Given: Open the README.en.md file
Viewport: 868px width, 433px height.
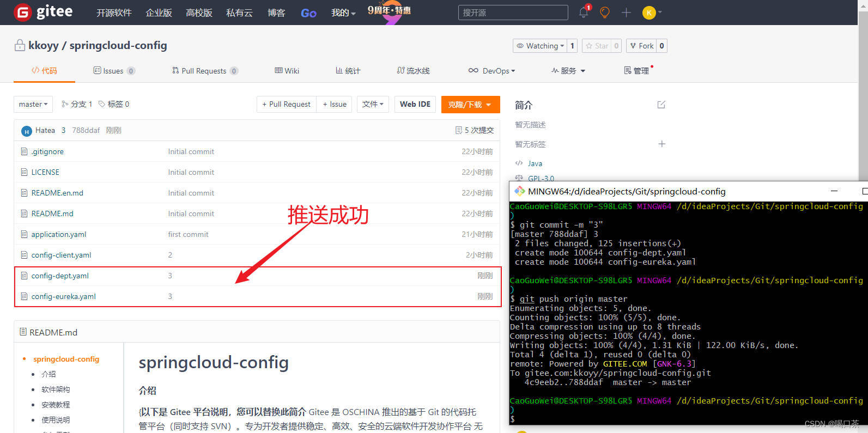Looking at the screenshot, I should pyautogui.click(x=57, y=193).
